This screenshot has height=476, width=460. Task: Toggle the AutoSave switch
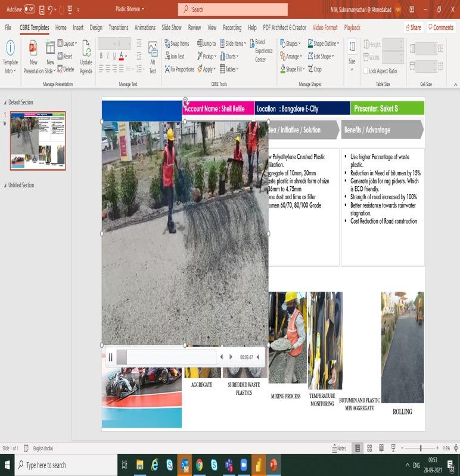tap(29, 9)
